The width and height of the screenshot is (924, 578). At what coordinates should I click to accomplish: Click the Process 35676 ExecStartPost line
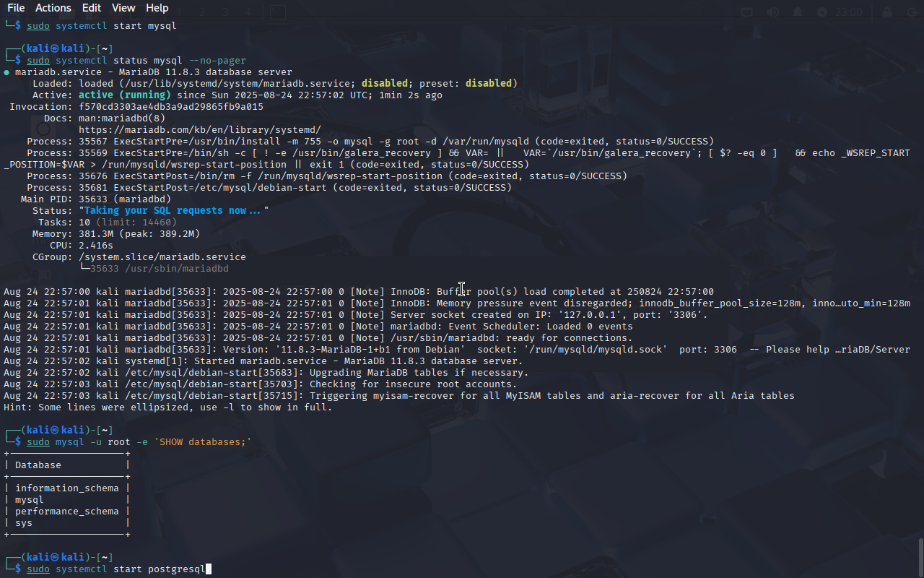pos(327,176)
